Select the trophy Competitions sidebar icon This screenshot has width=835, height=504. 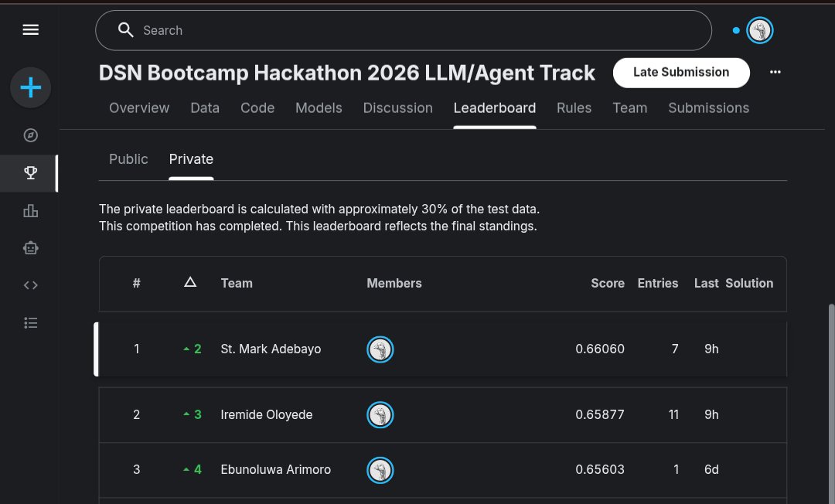[30, 172]
